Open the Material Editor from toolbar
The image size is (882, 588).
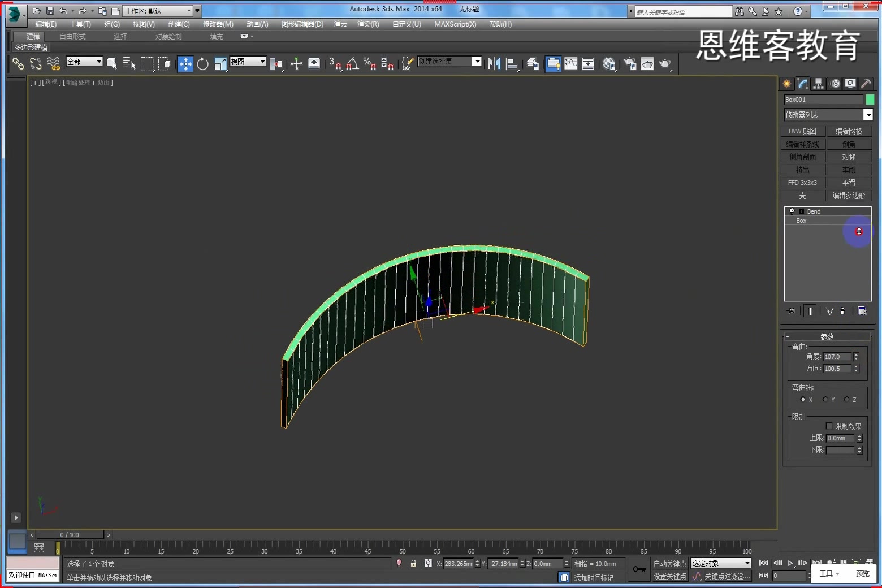(x=609, y=64)
